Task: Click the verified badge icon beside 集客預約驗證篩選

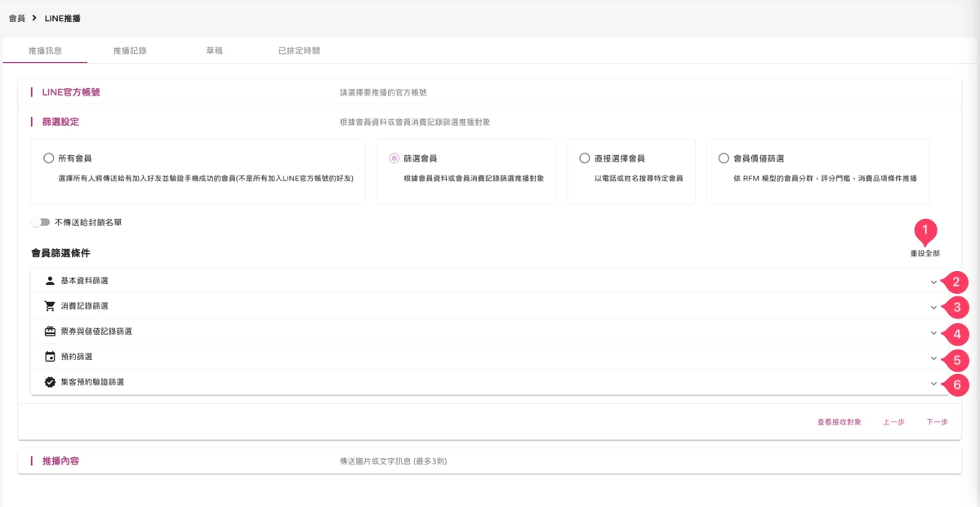Action: tap(50, 382)
